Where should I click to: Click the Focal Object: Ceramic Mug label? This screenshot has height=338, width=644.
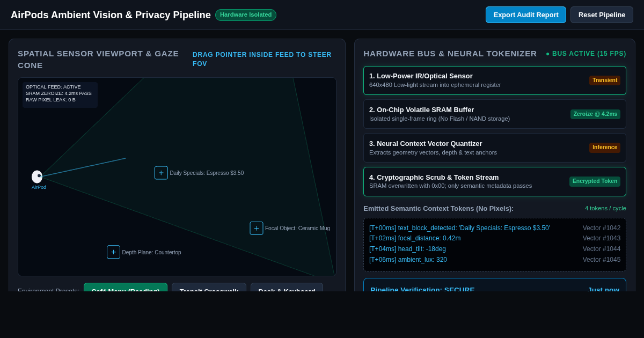point(297,229)
